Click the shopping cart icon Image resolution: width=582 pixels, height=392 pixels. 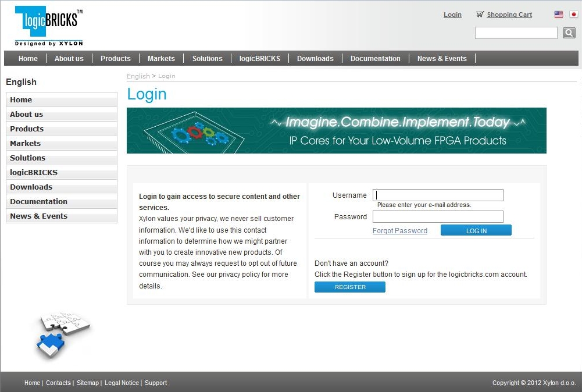click(480, 15)
